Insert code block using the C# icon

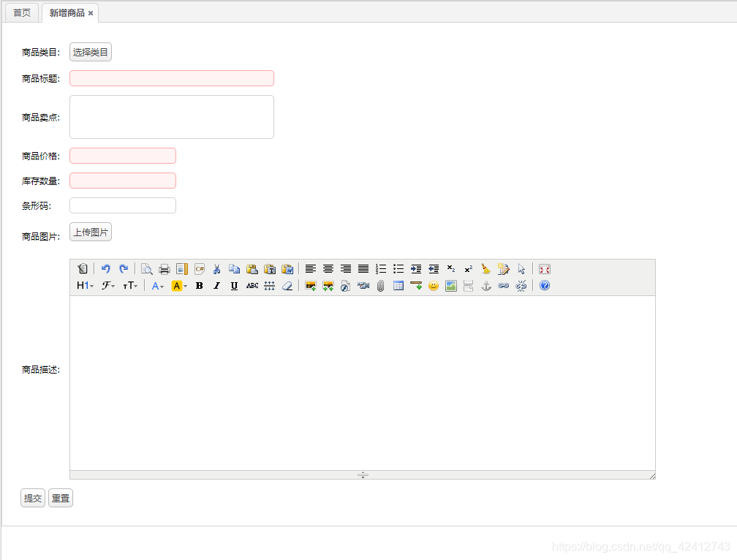click(200, 269)
